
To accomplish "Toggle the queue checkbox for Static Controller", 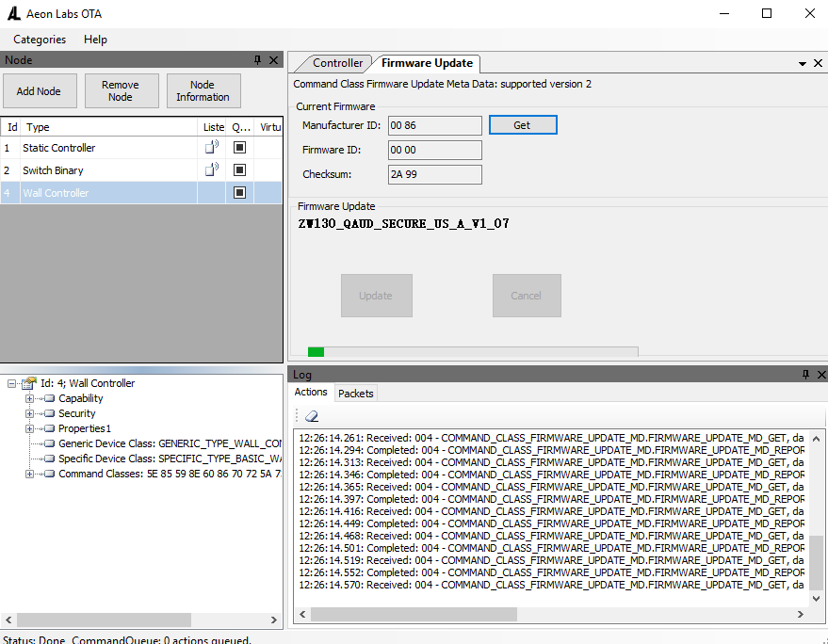I will point(240,148).
